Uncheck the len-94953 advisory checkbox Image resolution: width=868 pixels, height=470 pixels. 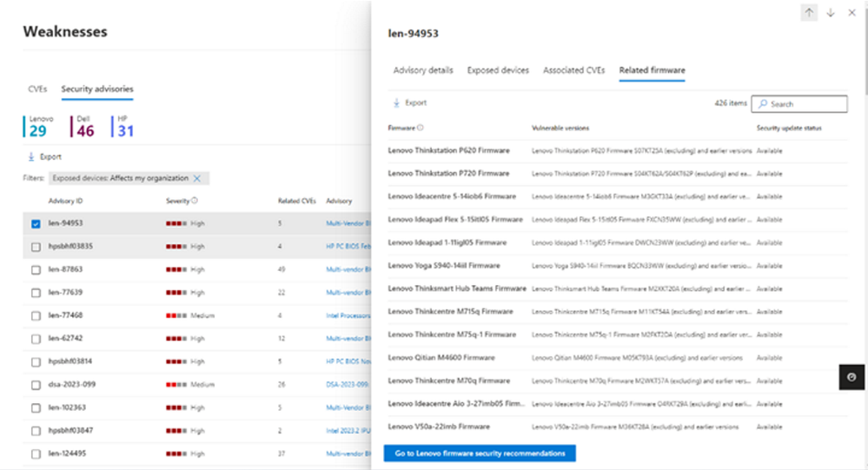pyautogui.click(x=36, y=223)
